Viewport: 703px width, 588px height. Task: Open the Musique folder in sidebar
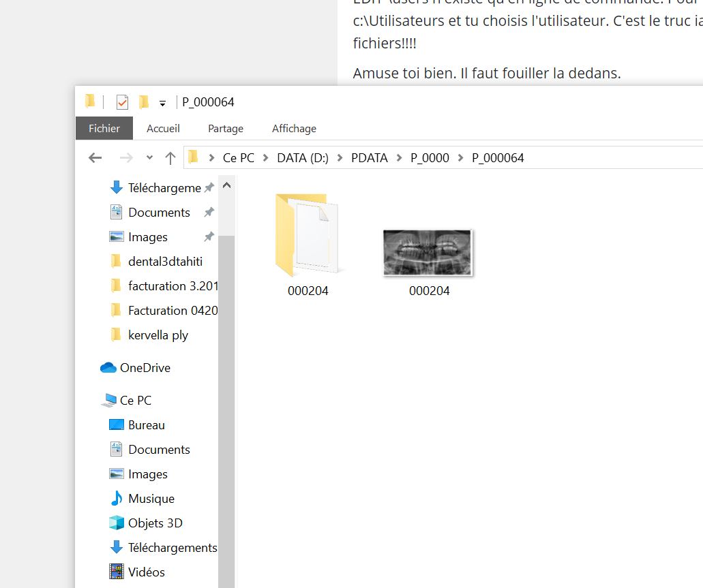[151, 499]
